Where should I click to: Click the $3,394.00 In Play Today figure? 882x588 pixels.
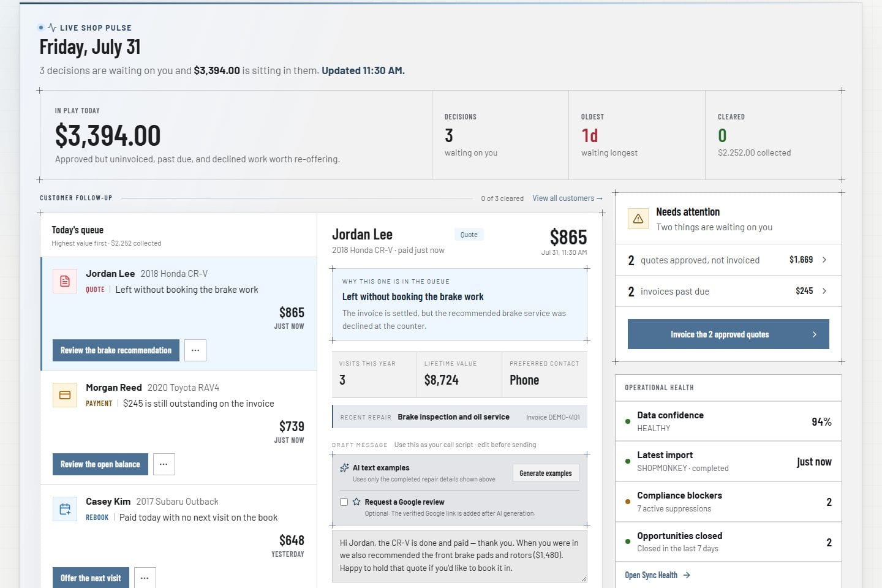point(108,135)
